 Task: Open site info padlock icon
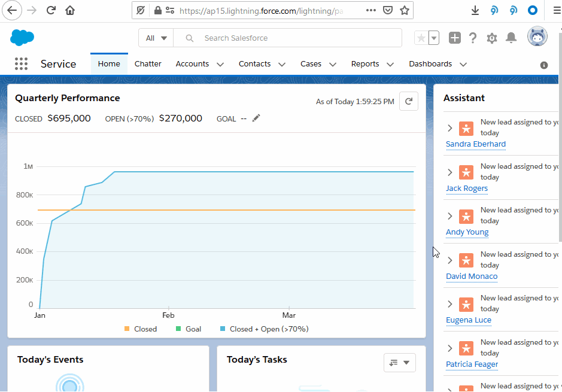pos(157,10)
